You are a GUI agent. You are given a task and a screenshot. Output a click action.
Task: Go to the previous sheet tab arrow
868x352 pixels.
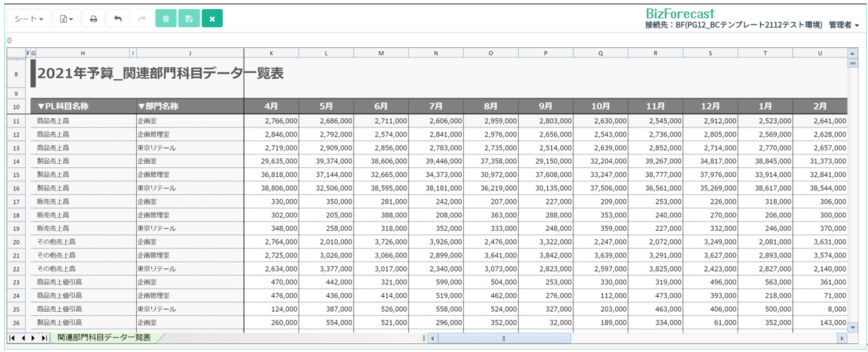coord(23,338)
